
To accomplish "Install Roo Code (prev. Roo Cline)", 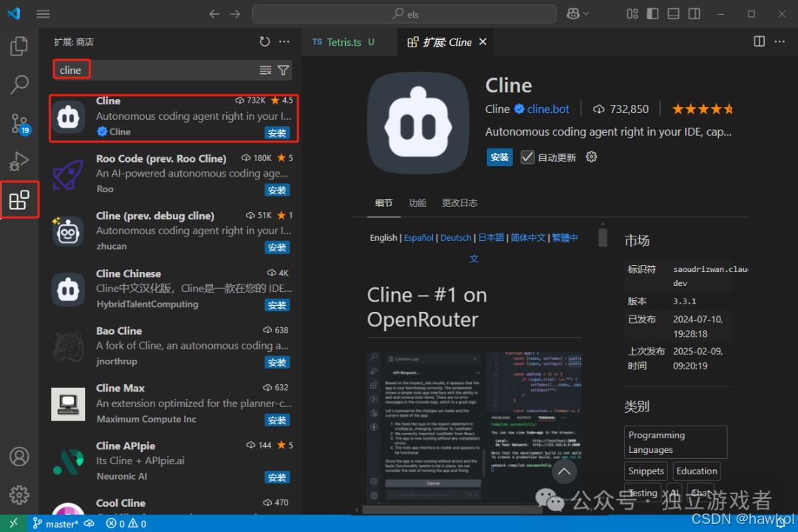I will click(277, 191).
